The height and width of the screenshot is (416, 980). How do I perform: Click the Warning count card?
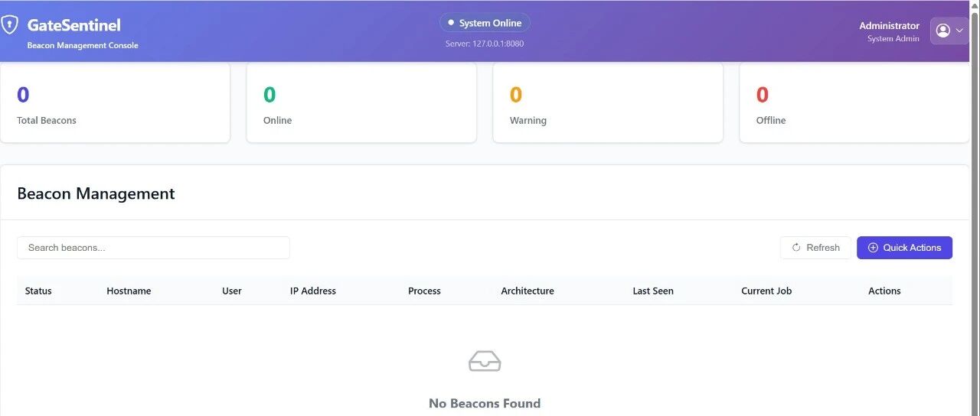point(608,102)
